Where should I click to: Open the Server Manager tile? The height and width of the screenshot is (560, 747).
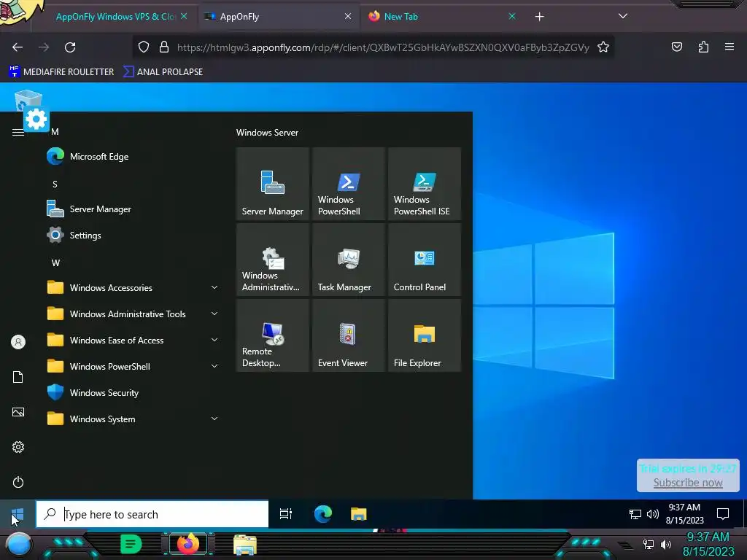273,184
